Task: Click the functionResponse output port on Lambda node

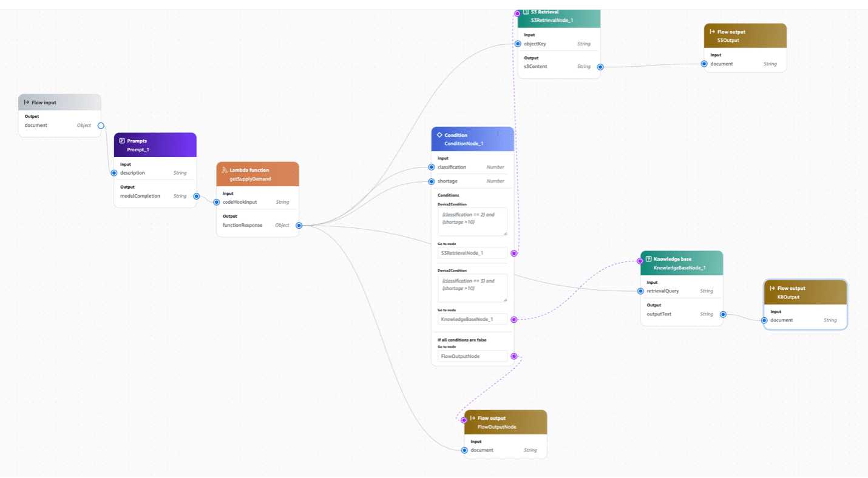Action: click(x=299, y=225)
